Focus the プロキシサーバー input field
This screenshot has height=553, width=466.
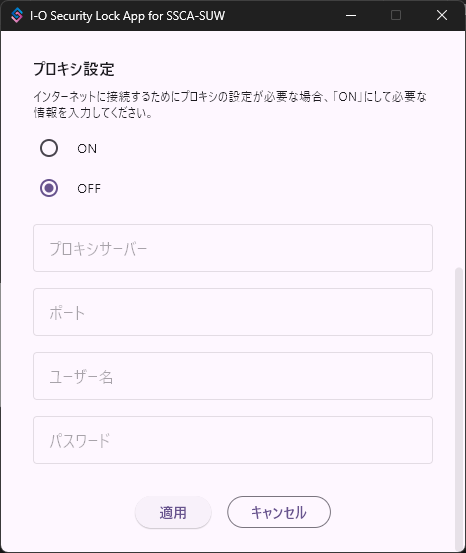(x=233, y=248)
